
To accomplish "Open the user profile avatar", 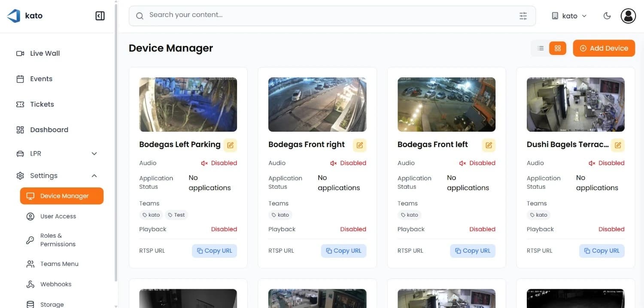I will (628, 16).
